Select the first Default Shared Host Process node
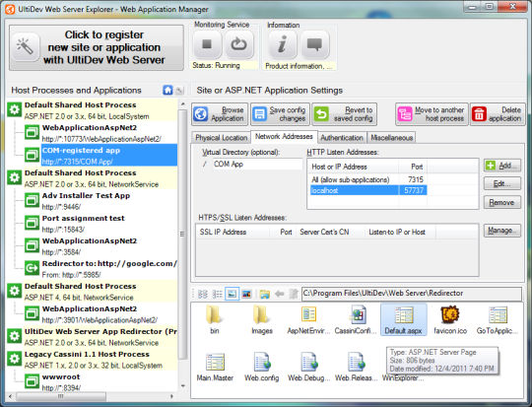This screenshot has height=407, width=532. coord(92,110)
